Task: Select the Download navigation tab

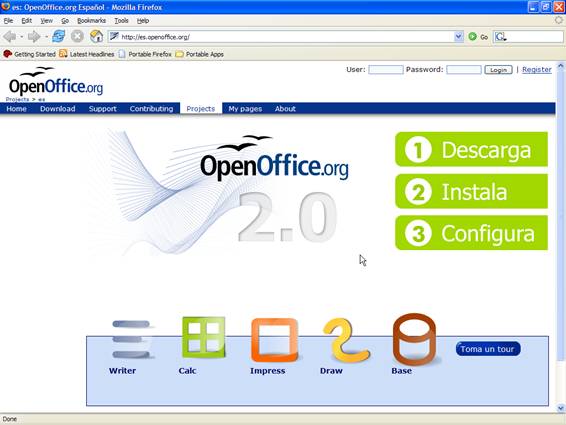Action: click(x=58, y=109)
